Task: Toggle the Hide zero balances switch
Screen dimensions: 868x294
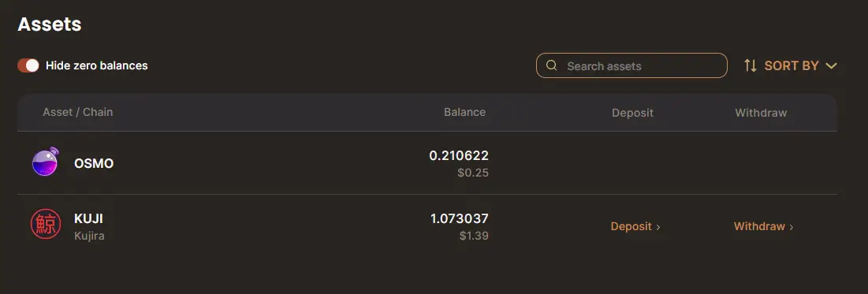Action: (x=28, y=65)
